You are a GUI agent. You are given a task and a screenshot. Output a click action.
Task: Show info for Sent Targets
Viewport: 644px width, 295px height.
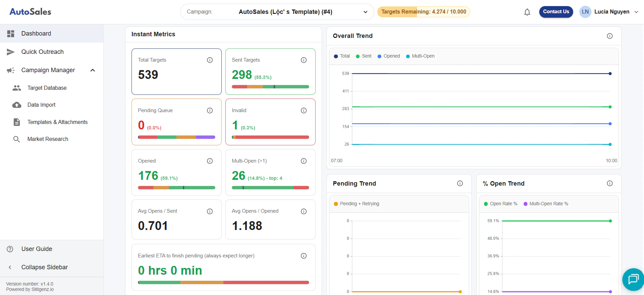click(x=304, y=60)
